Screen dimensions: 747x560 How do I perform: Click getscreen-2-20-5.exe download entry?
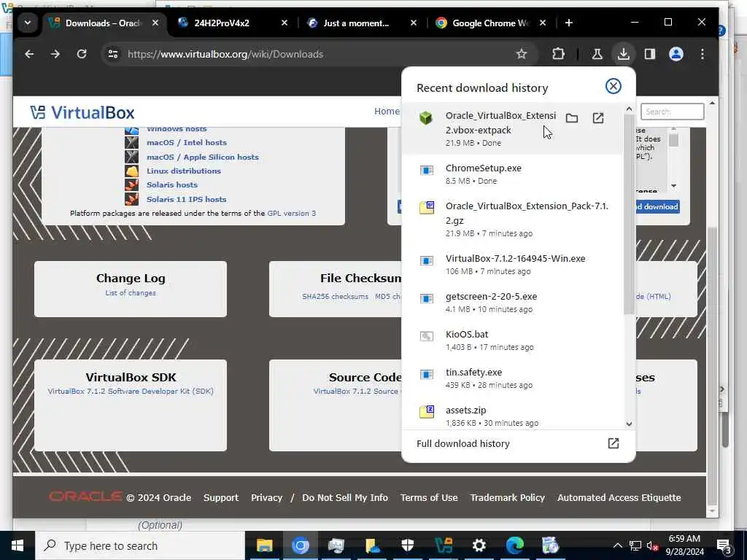(512, 303)
